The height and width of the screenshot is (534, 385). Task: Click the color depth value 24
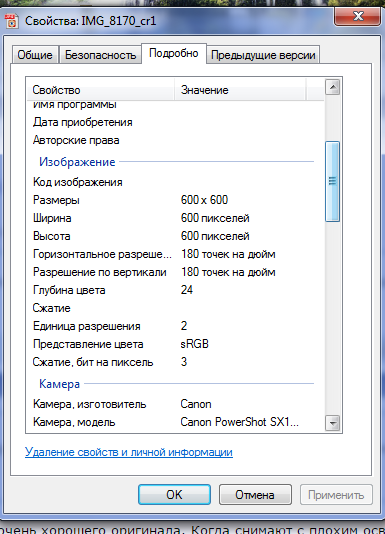(187, 290)
